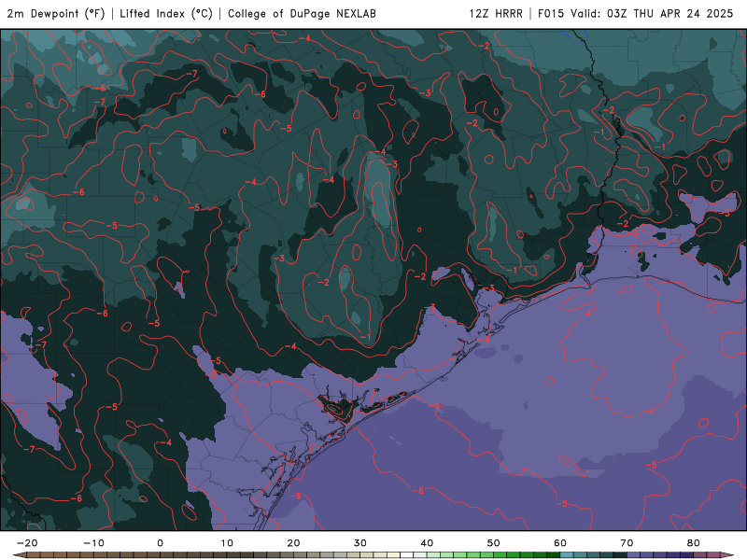The height and width of the screenshot is (560, 747).
Task: Click the "-20" color bar label
Action: (x=27, y=543)
